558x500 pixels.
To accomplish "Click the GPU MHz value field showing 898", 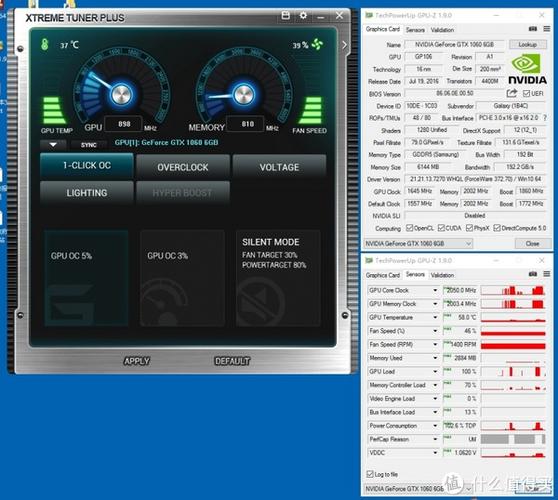I will coord(123,124).
